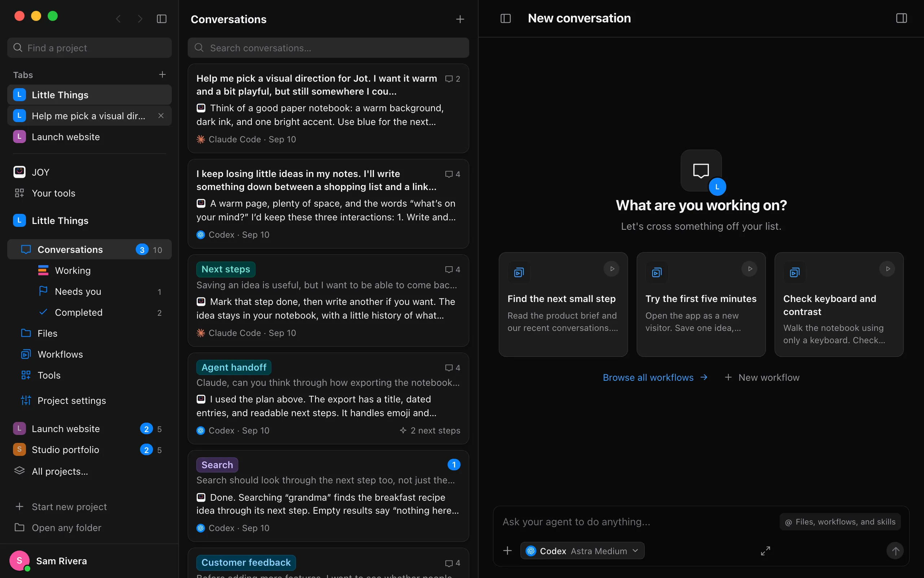Open All projects...

point(90,471)
